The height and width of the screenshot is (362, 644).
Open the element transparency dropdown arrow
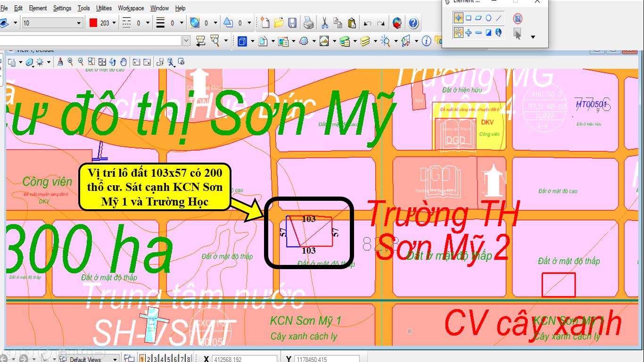click(216, 23)
